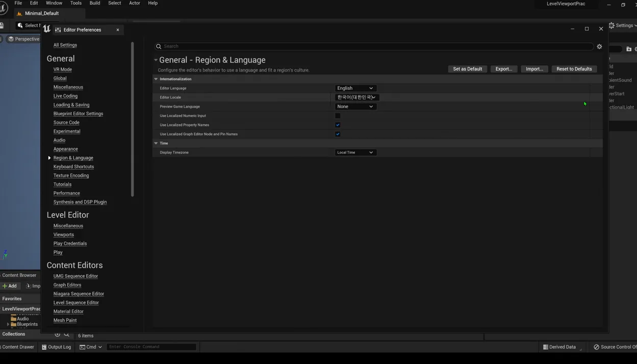The height and width of the screenshot is (364, 637).
Task: Click the Cmd console icon in the status bar
Action: click(x=82, y=347)
